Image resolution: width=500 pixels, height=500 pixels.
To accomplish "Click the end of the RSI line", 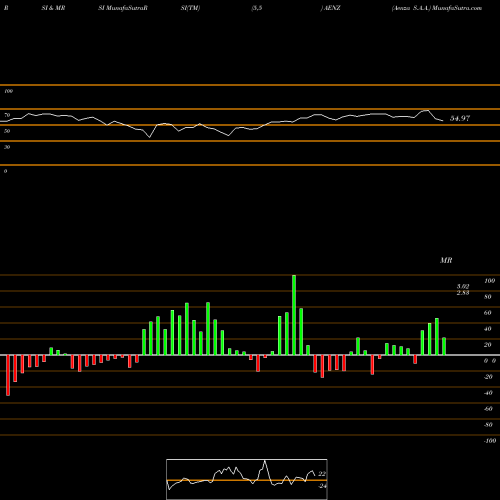I will coord(443,120).
